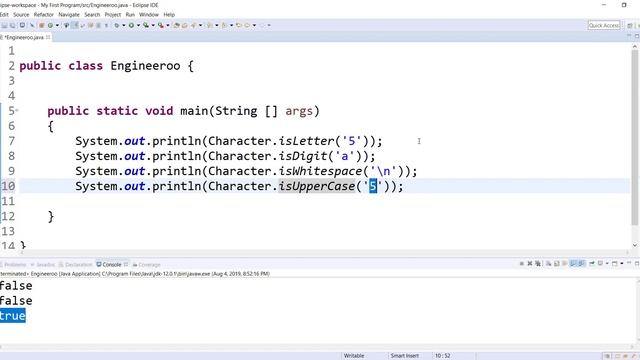Click the Coverage launch icon in the toolbar
The width and height of the screenshot is (640, 360).
pyautogui.click(x=146, y=25)
